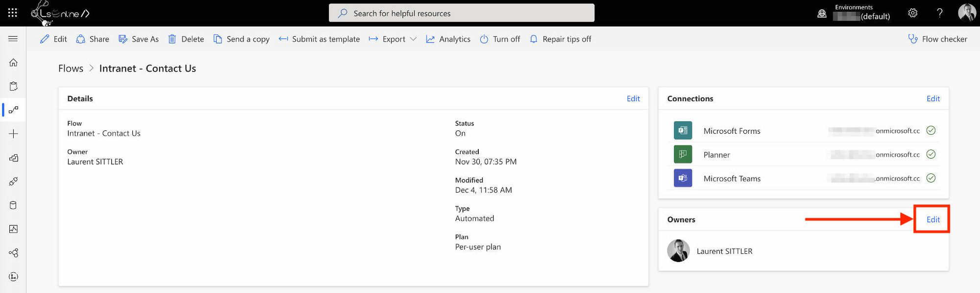980x293 pixels.
Task: Open Process advisor icon in sidebar
Action: click(x=13, y=277)
